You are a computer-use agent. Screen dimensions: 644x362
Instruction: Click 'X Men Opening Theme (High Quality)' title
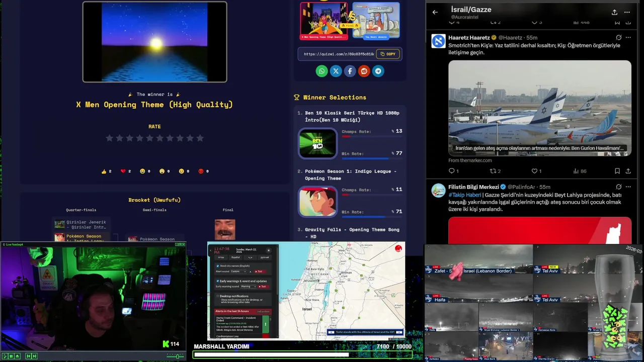(x=154, y=105)
